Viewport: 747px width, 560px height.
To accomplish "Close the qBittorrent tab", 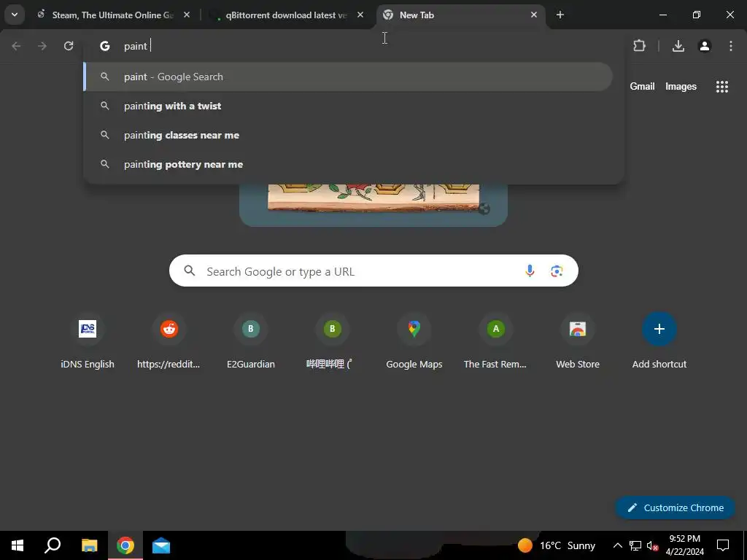I will tap(360, 15).
